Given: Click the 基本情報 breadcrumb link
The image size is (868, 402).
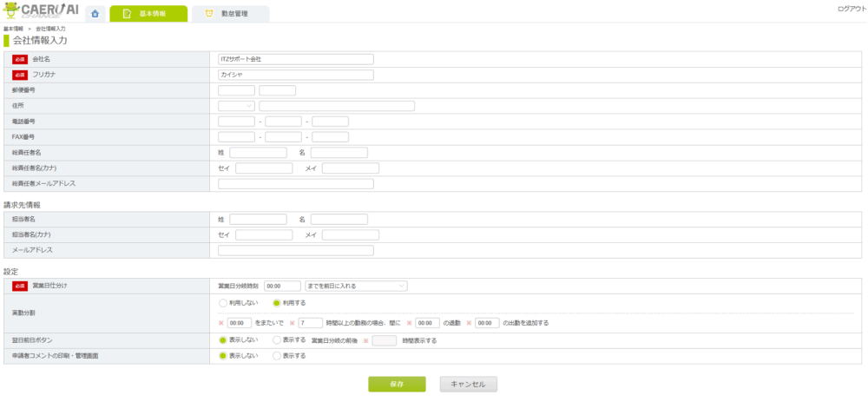Looking at the screenshot, I should (13, 29).
